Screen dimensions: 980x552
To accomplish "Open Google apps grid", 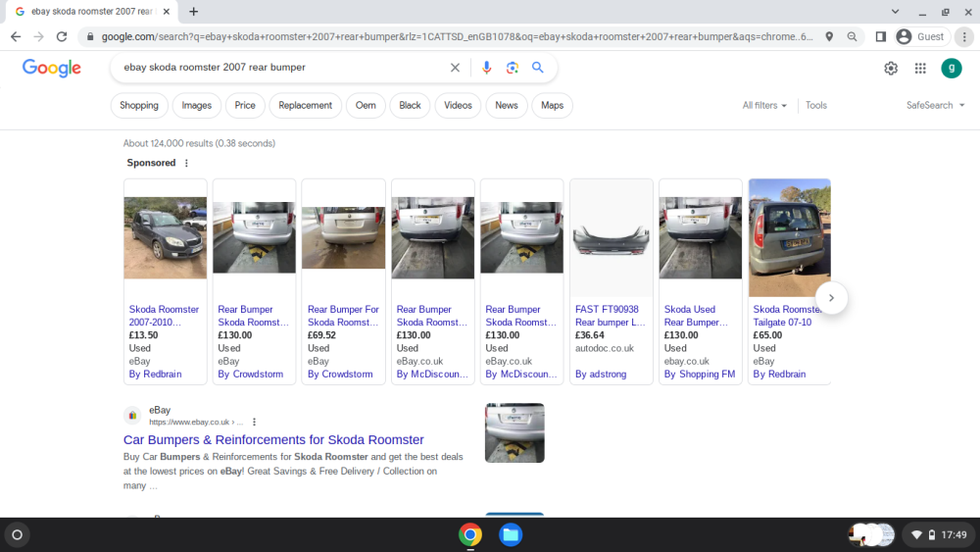I will tap(920, 68).
